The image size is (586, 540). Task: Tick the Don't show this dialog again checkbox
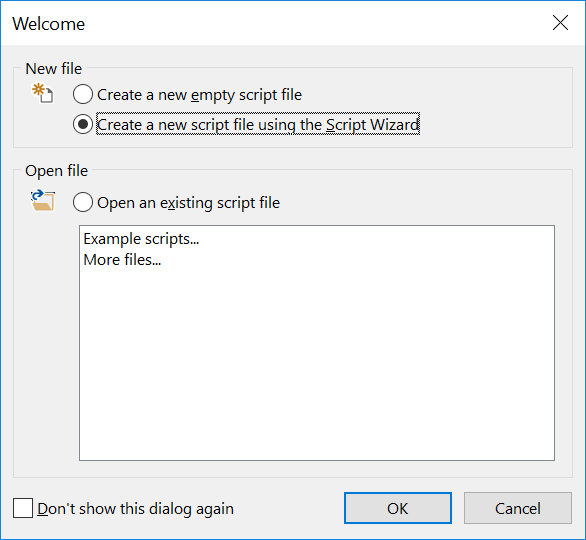[23, 508]
